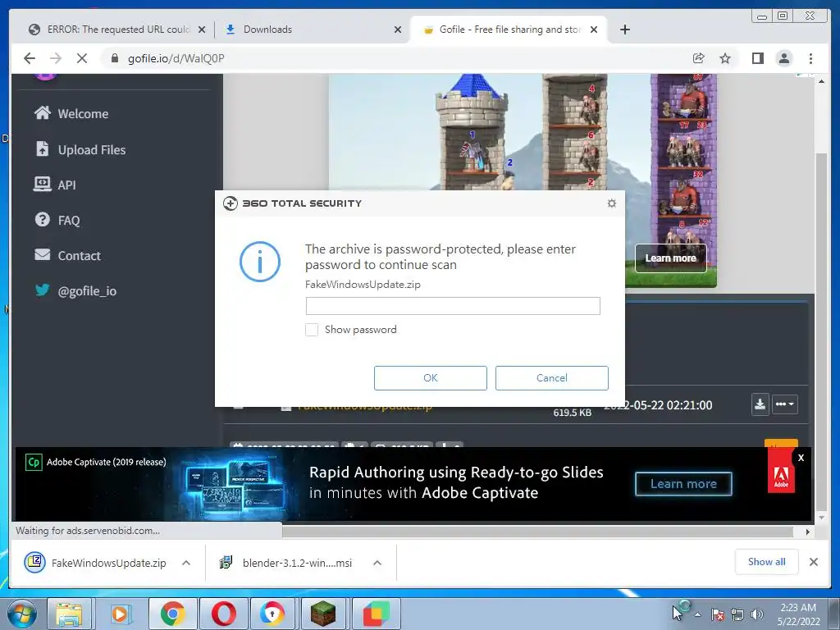Image resolution: width=840 pixels, height=630 pixels.
Task: View site info via the padlock icon
Action: [x=115, y=58]
